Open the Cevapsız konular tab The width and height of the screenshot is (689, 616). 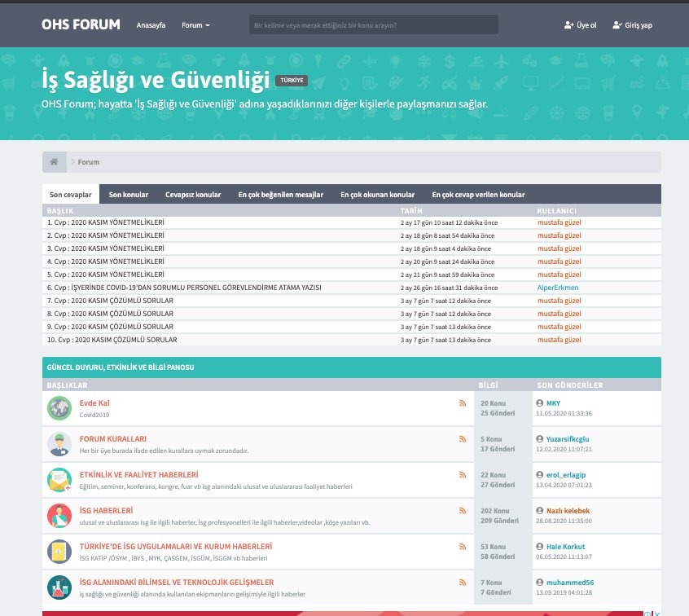pos(193,195)
